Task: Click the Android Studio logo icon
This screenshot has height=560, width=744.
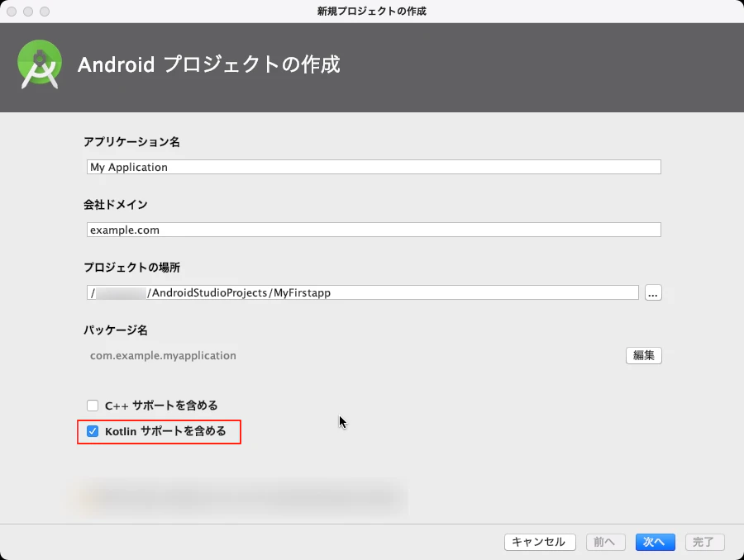Action: 40,64
